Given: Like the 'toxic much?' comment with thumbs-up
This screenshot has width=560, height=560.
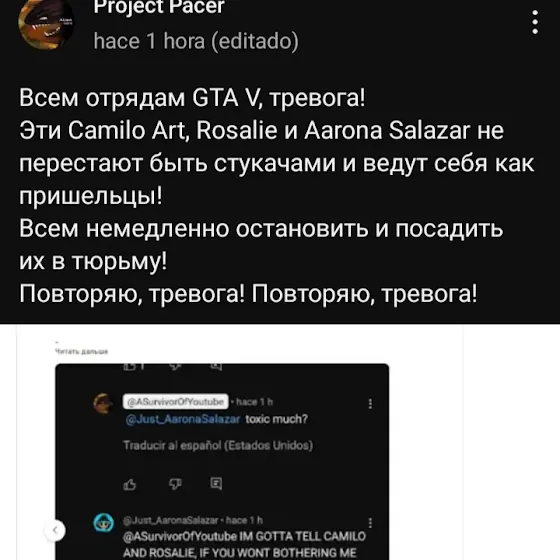Looking at the screenshot, I should click(x=130, y=484).
